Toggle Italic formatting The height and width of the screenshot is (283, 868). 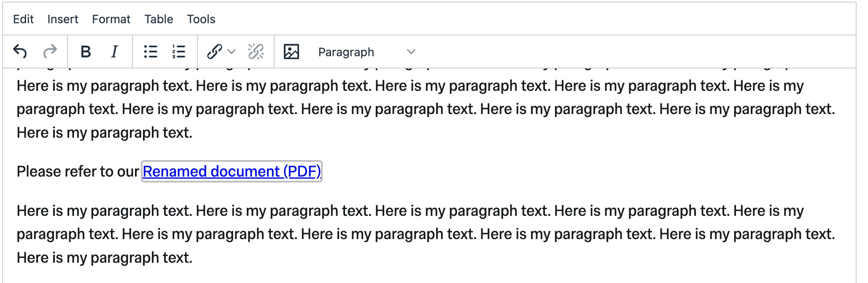coord(114,52)
